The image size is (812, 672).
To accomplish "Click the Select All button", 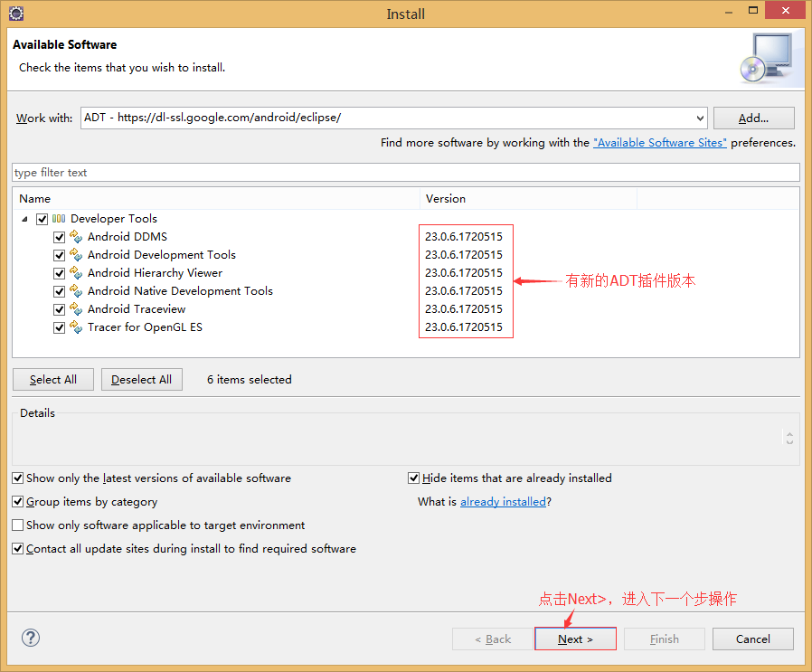I will pos(53,380).
